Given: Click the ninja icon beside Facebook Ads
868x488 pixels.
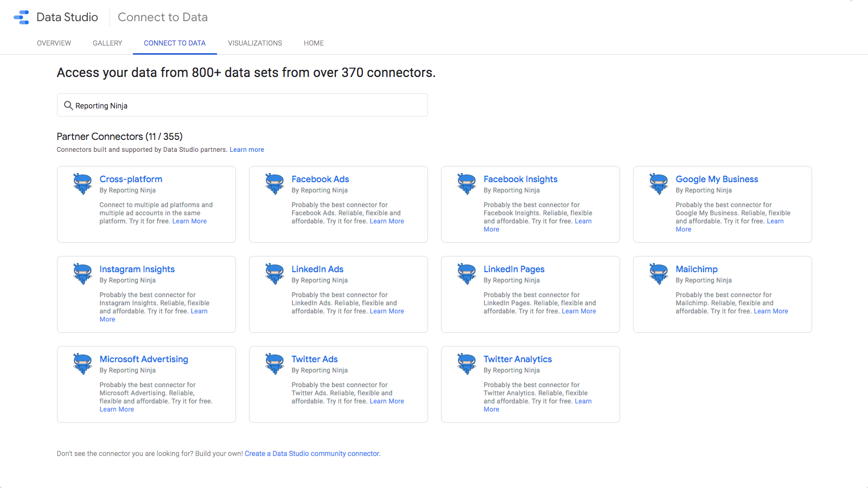Looking at the screenshot, I should point(275,184).
